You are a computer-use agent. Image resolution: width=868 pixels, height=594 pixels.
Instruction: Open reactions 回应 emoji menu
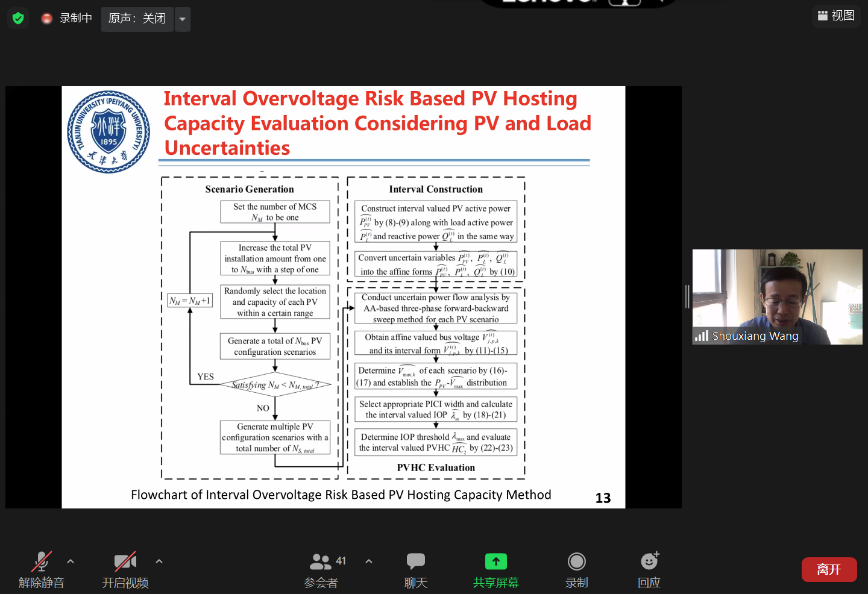click(649, 569)
